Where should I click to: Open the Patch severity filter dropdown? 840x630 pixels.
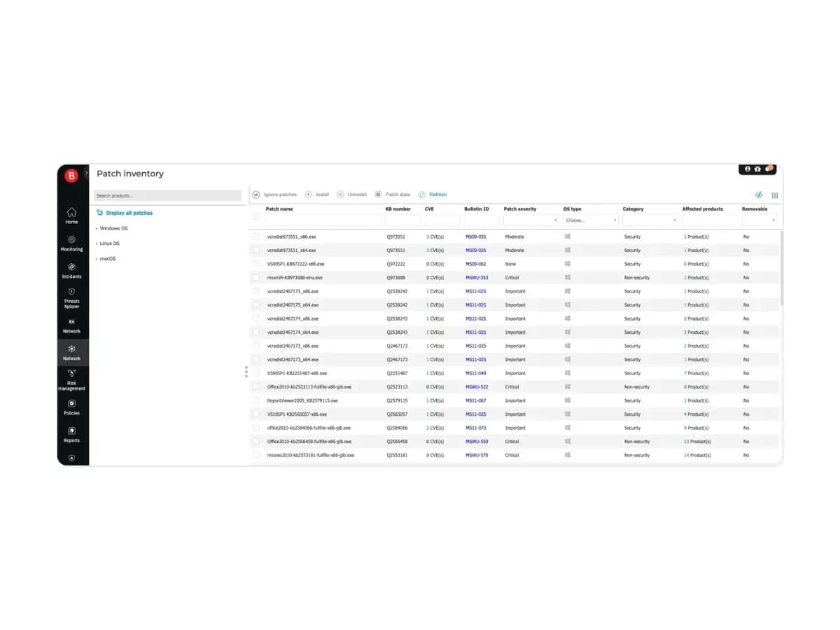[x=531, y=220]
